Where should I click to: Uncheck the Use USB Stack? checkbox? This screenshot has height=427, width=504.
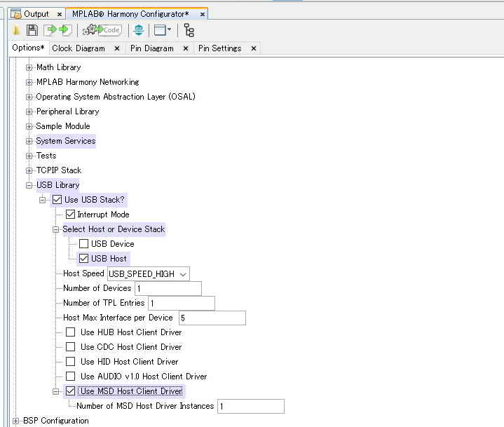[x=57, y=200]
